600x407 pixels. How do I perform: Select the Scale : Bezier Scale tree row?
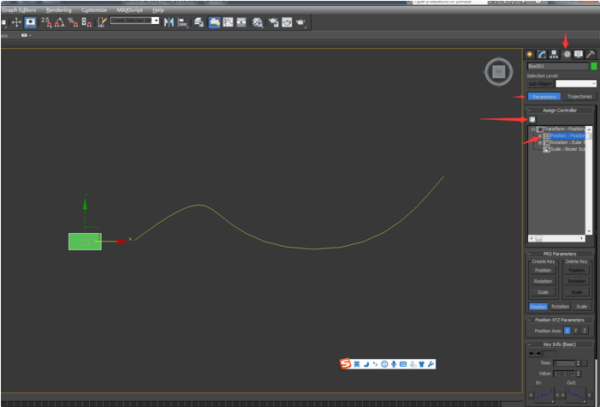[564, 149]
